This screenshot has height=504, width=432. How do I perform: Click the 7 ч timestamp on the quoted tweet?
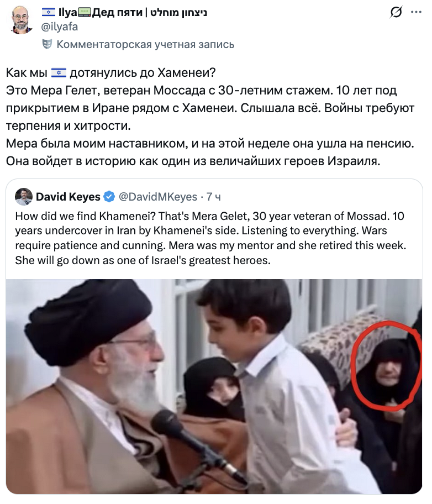click(x=213, y=197)
